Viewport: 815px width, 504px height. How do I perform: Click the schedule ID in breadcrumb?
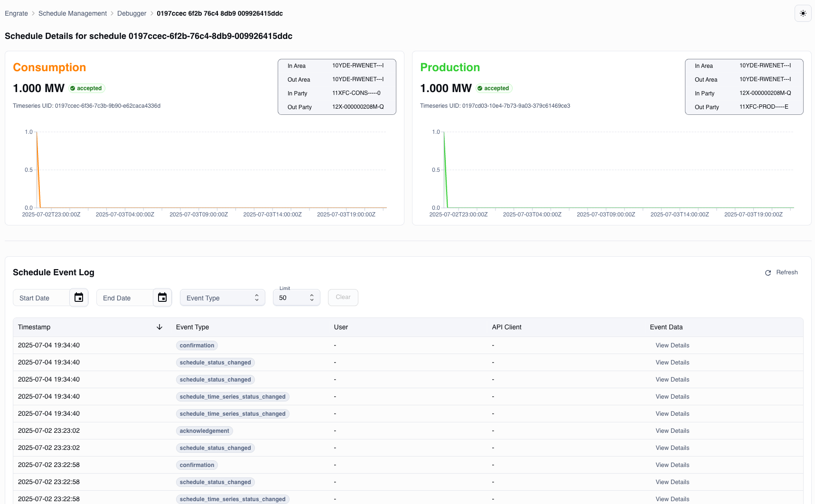click(x=220, y=13)
